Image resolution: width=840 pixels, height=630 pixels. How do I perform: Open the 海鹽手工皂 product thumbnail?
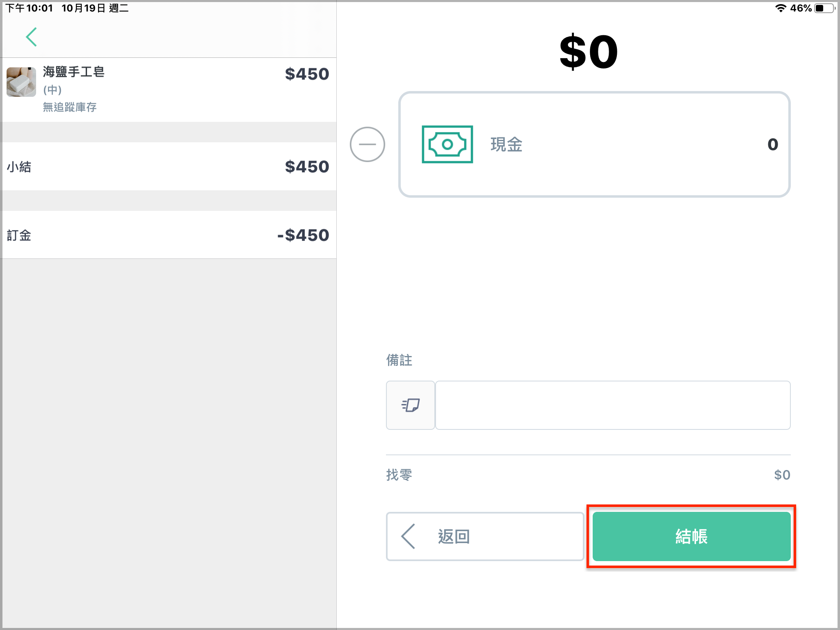point(21,82)
